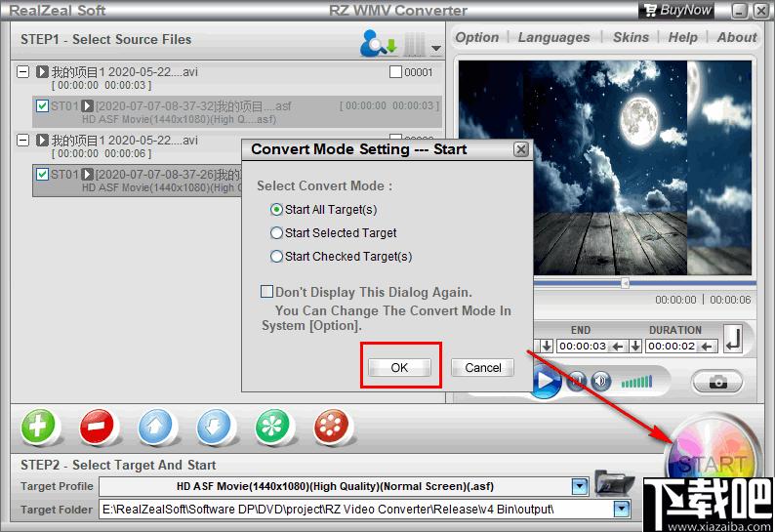
Task: Open the target folder browse icon
Action: 613,483
